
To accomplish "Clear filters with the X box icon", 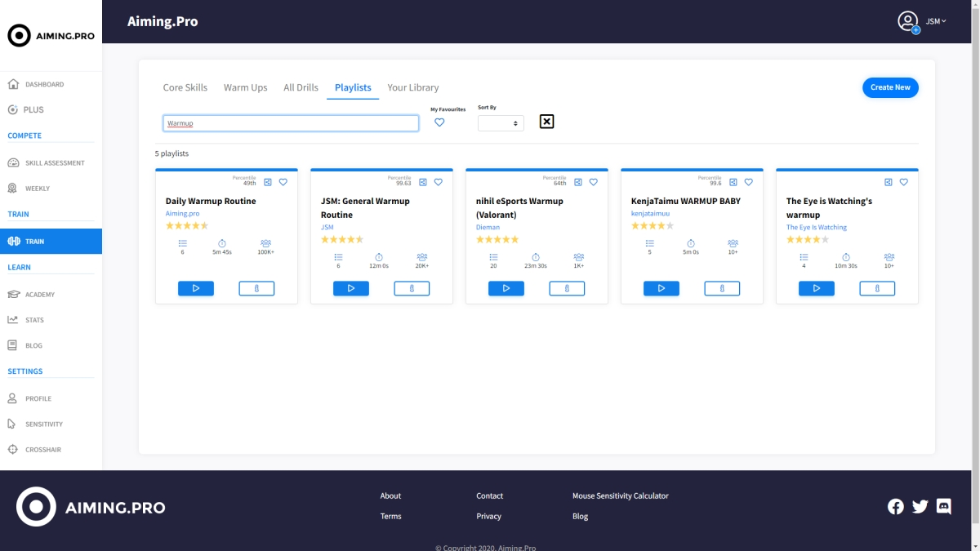I will click(546, 122).
